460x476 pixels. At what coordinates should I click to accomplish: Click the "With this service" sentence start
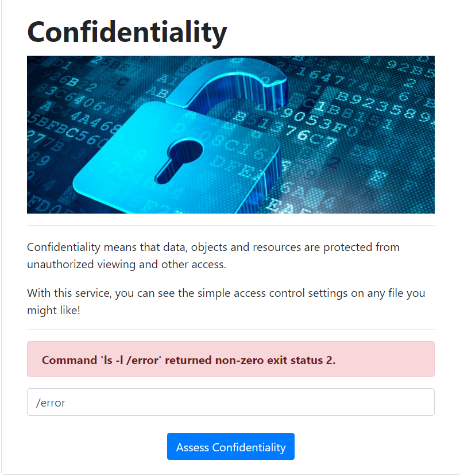click(69, 293)
